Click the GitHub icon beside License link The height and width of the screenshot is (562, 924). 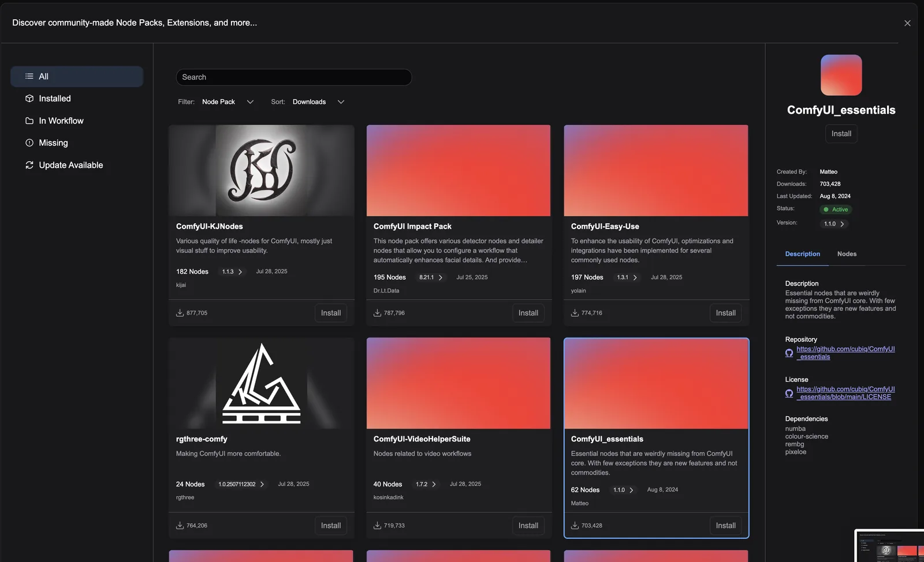pyautogui.click(x=789, y=394)
